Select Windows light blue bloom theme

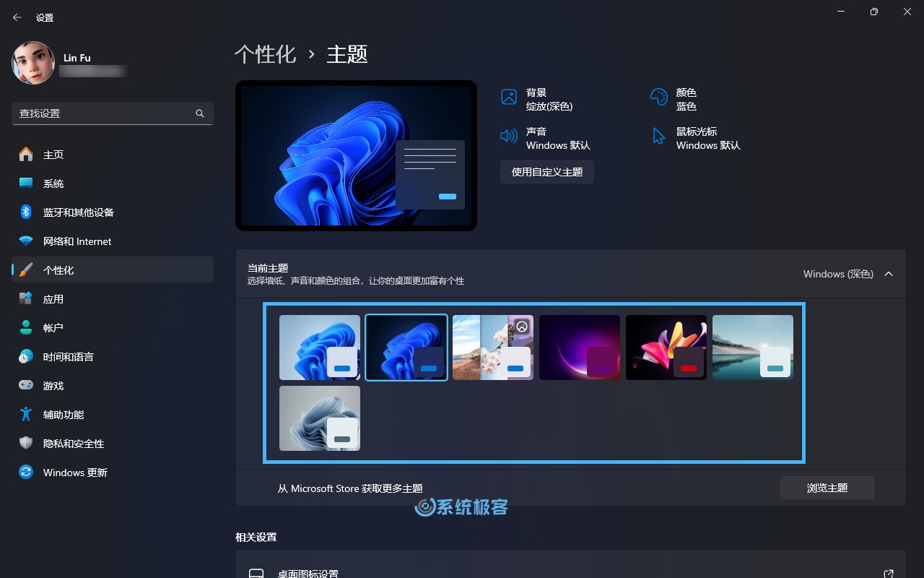pyautogui.click(x=320, y=348)
